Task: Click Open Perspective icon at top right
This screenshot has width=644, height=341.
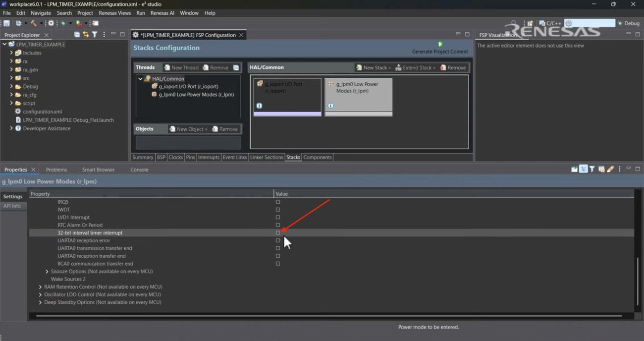Action: tap(530, 23)
